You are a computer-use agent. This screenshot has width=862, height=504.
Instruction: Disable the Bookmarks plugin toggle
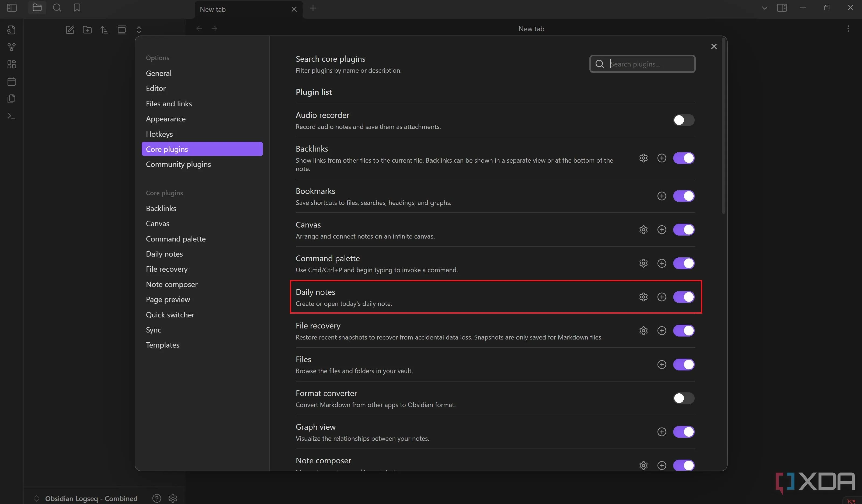pos(684,196)
